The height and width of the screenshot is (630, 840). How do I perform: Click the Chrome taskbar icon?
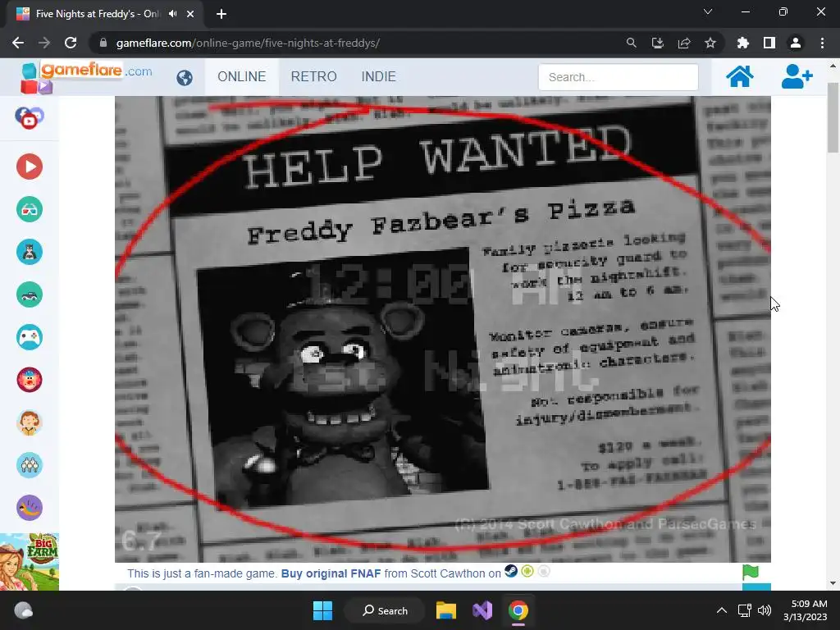coord(518,610)
